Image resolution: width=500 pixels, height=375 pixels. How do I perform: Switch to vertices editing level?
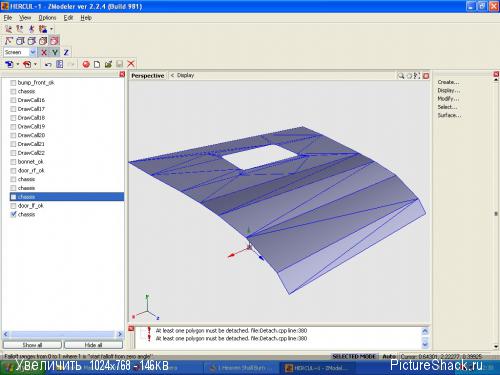click(x=8, y=41)
